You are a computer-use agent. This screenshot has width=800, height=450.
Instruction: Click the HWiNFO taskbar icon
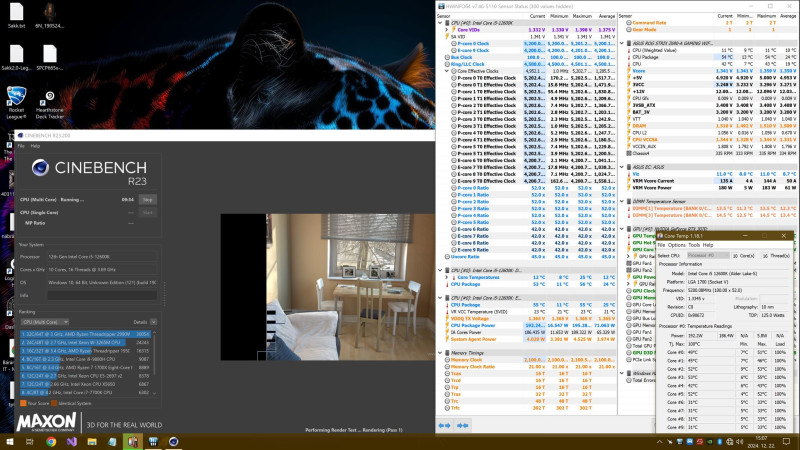[153, 441]
